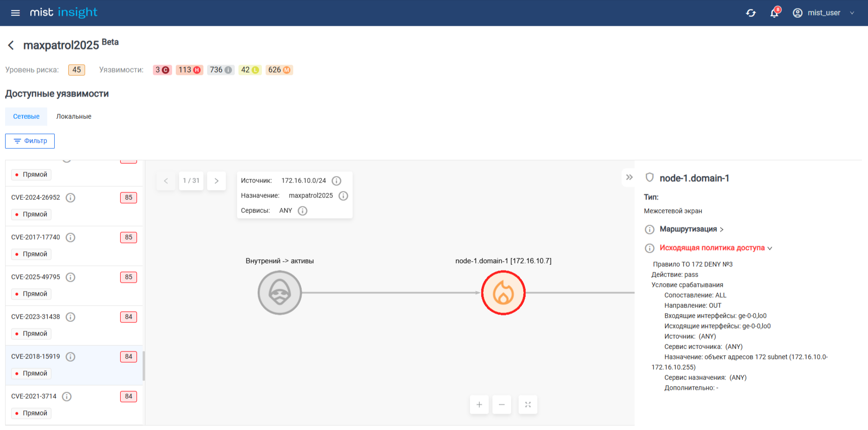Select the attacker source node icon
The image size is (868, 430).
coord(280,293)
